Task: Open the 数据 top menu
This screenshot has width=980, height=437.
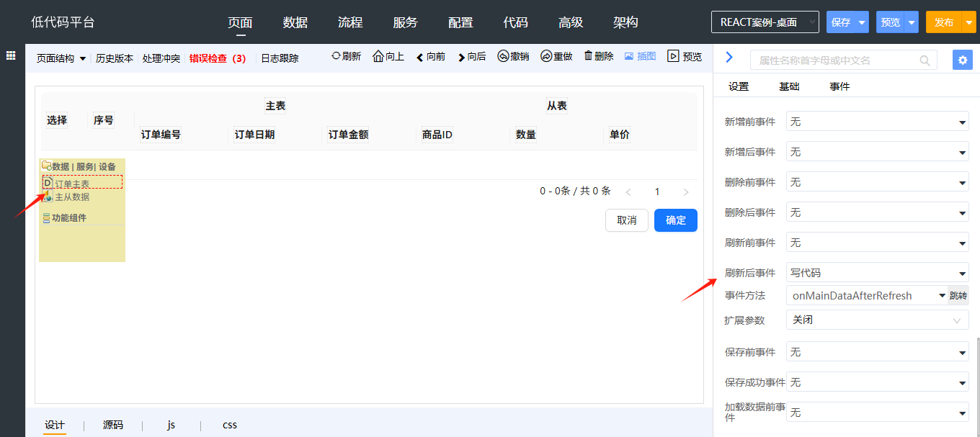Action: [295, 22]
